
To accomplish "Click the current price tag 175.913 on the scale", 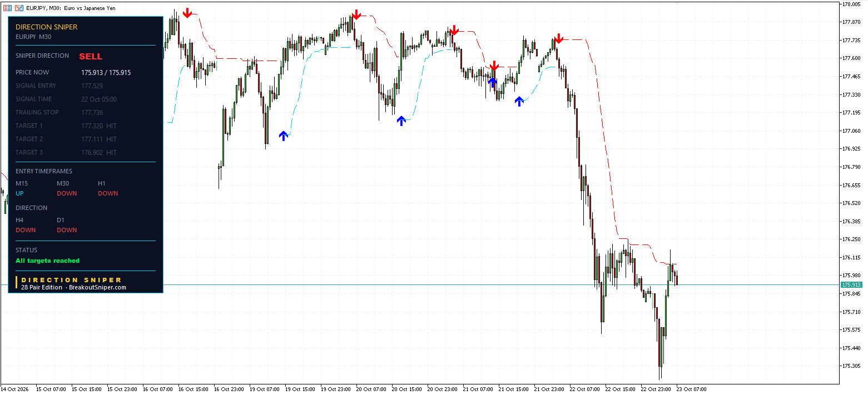I will 851,284.
